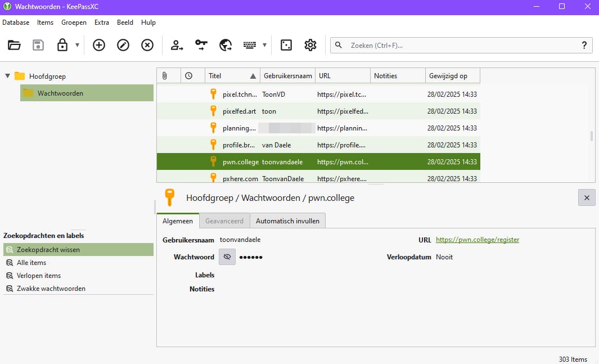The width and height of the screenshot is (599, 364).
Task: Sort entries by Titel column header
Action: click(x=225, y=76)
